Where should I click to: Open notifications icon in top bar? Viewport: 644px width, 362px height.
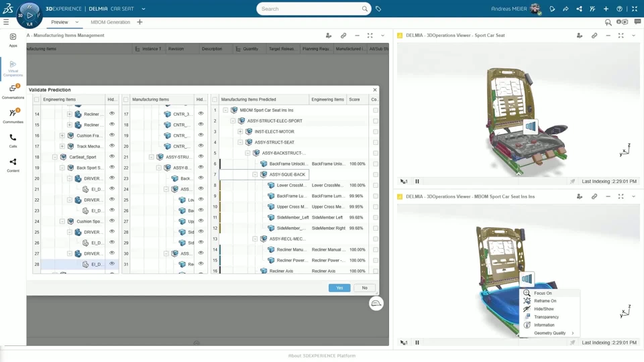(552, 9)
